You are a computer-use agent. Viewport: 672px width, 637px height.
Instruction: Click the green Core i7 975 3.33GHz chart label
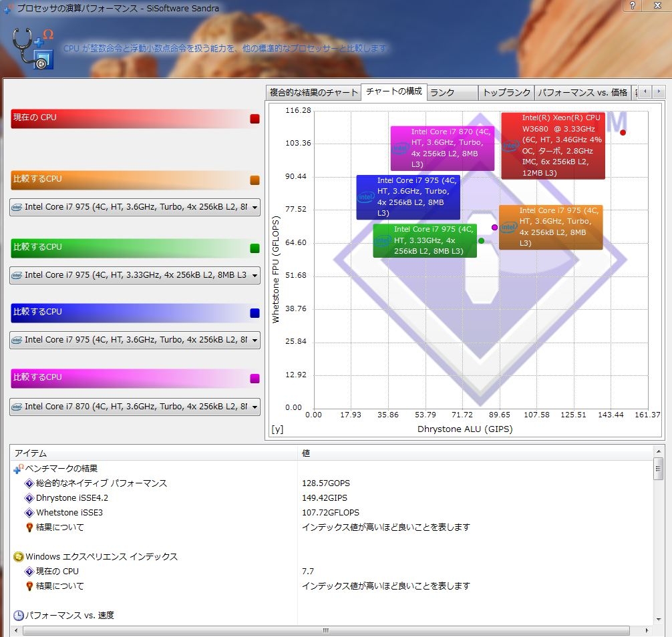point(425,241)
